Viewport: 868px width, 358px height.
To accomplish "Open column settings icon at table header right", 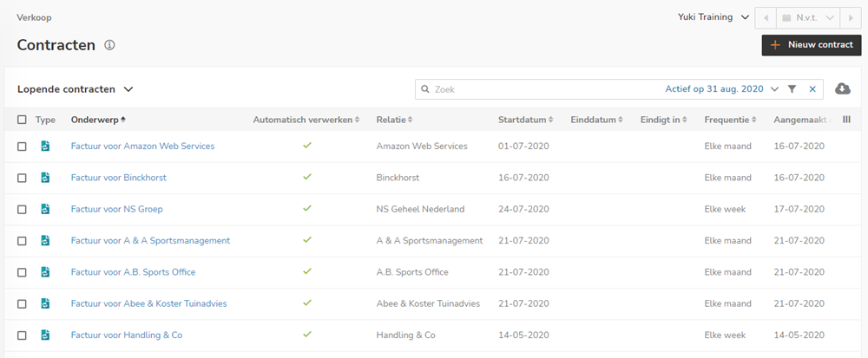I will [x=846, y=120].
